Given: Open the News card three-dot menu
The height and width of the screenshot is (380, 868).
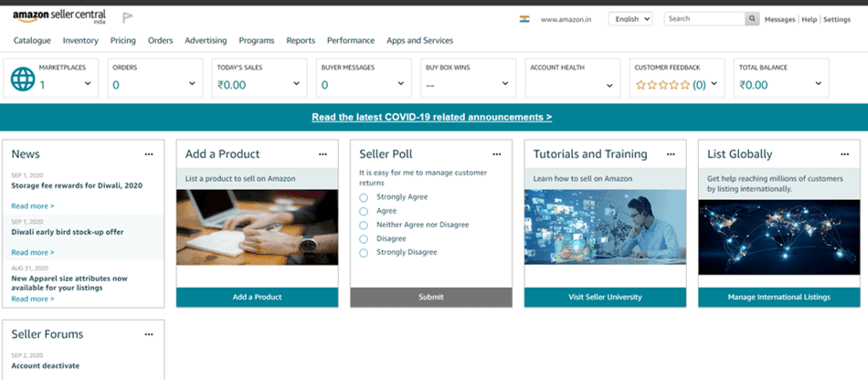Looking at the screenshot, I should pos(149,154).
